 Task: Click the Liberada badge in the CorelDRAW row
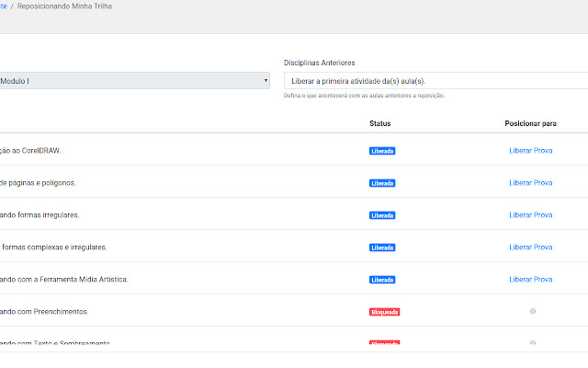pos(382,151)
